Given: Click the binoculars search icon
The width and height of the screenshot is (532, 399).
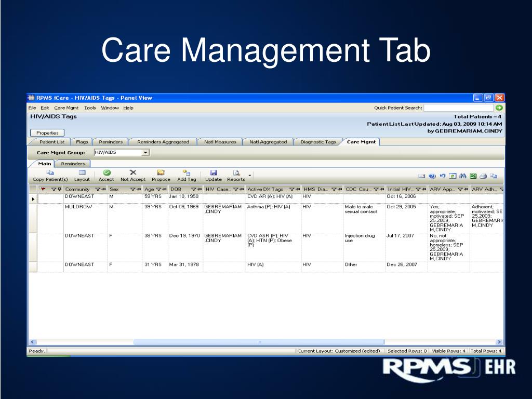Looking at the screenshot, I should pyautogui.click(x=462, y=176).
